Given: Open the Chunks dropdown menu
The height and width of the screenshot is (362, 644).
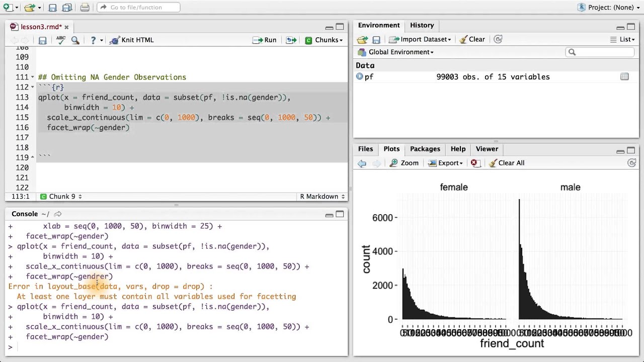Looking at the screenshot, I should 324,40.
